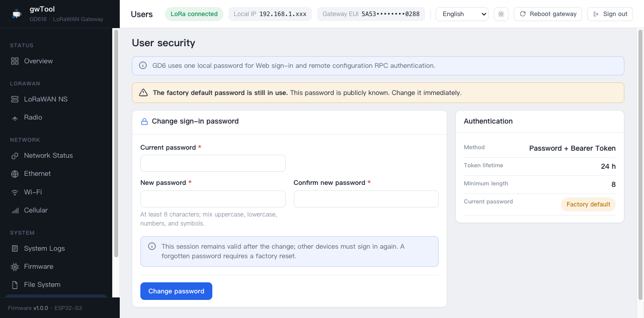Click the 'GD618 · LoRaWAN Gateway' subtitle
The image size is (644, 318).
coord(66,19)
